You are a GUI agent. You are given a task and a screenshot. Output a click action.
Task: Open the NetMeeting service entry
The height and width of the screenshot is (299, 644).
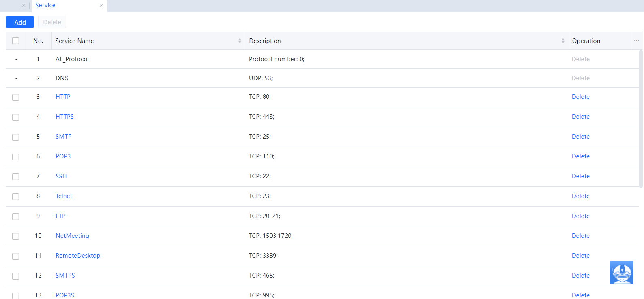72,236
